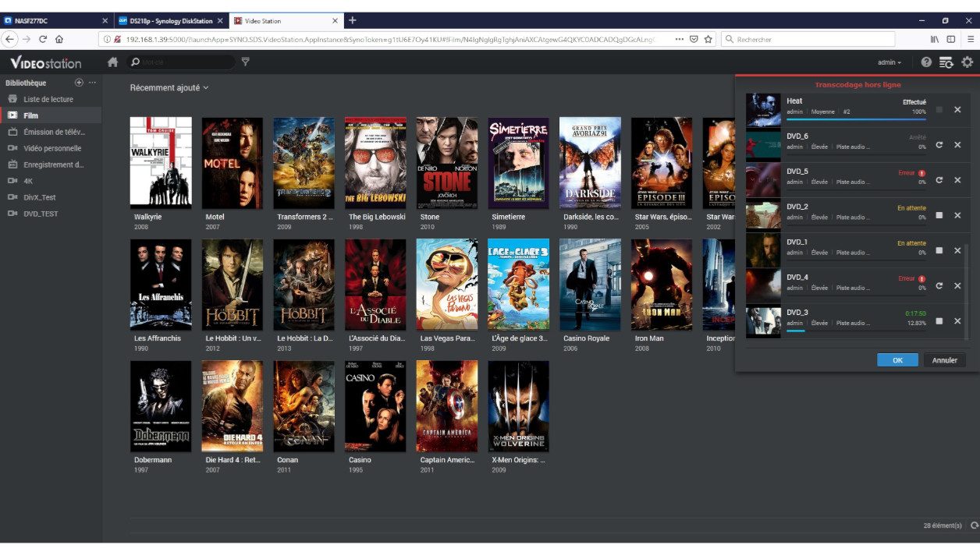Go back with browser back arrow
This screenshot has width=980, height=552.
coord(11,39)
